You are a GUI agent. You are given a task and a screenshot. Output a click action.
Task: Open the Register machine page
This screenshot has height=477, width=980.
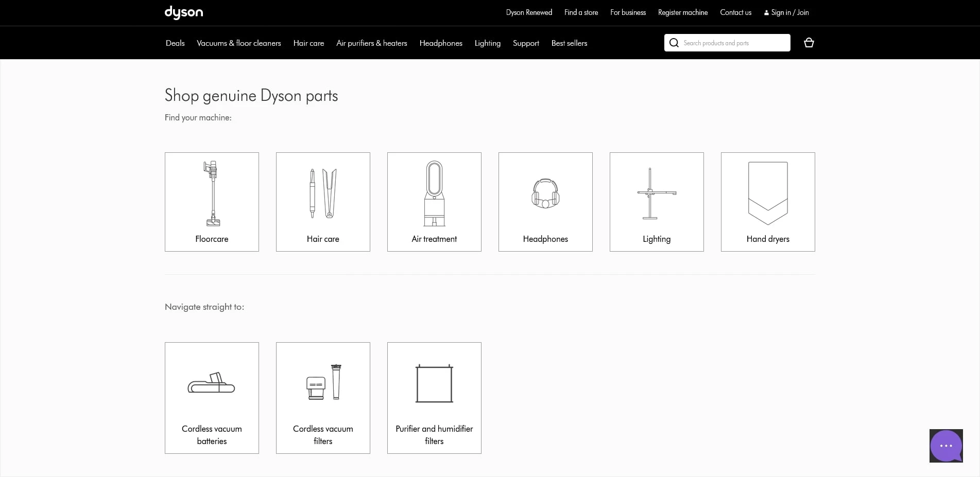click(682, 12)
